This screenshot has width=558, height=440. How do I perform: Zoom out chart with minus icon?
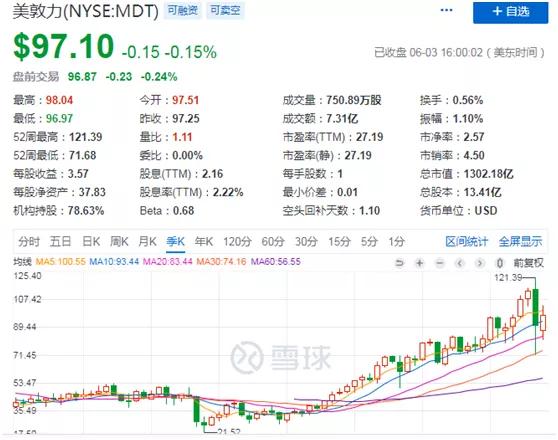point(440,263)
